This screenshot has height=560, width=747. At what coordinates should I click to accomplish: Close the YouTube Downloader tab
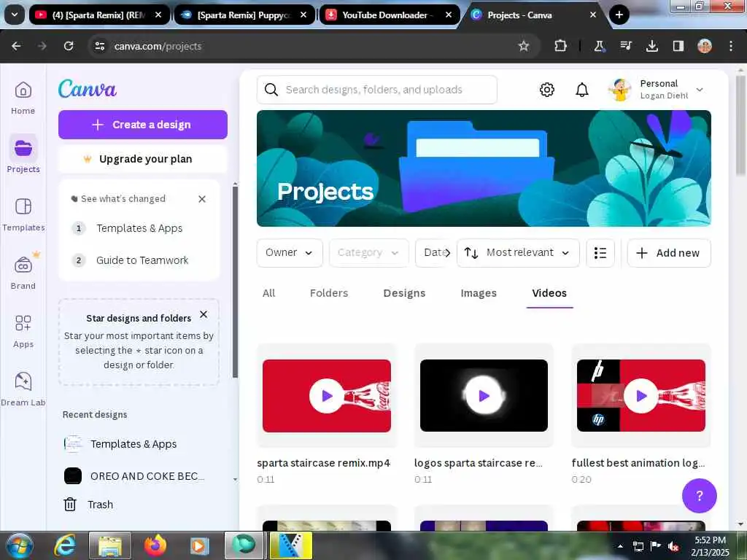(449, 15)
